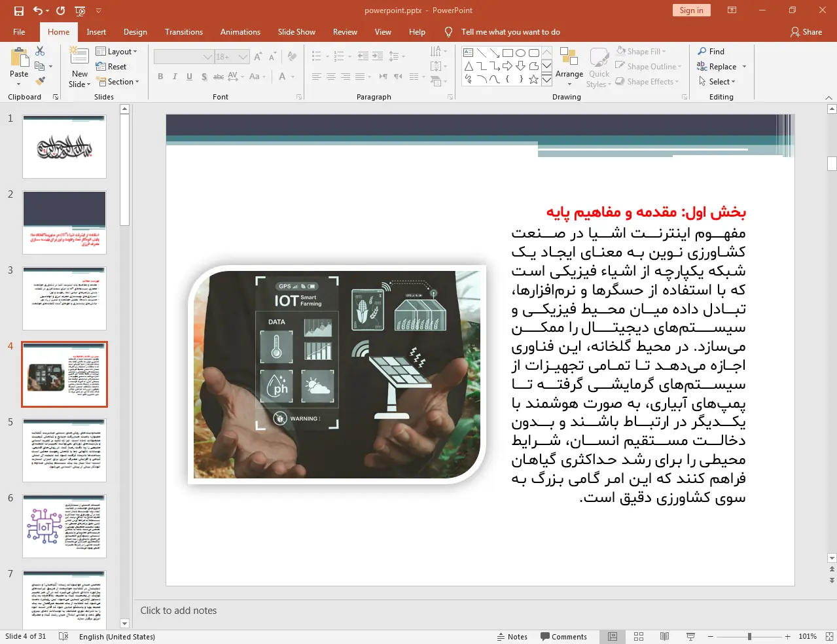Viewport: 837px width, 644px height.
Task: Open the Section dropdown
Action: pos(118,81)
